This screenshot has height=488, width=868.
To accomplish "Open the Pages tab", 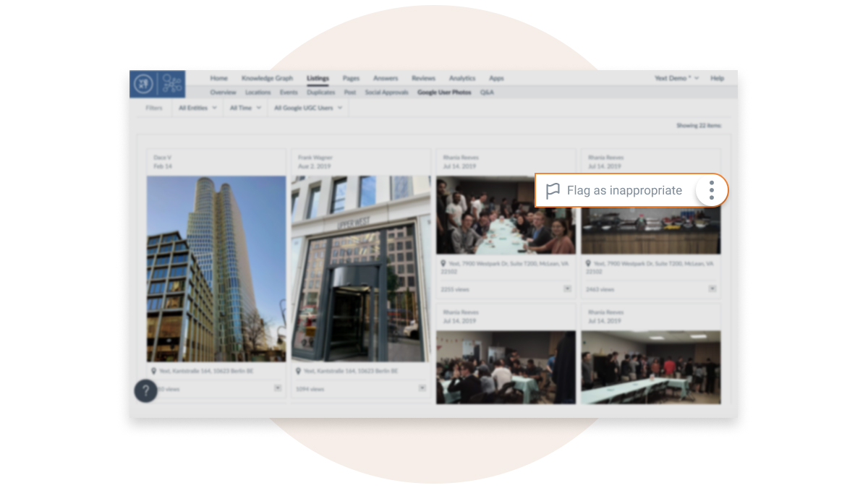I will tap(351, 78).
